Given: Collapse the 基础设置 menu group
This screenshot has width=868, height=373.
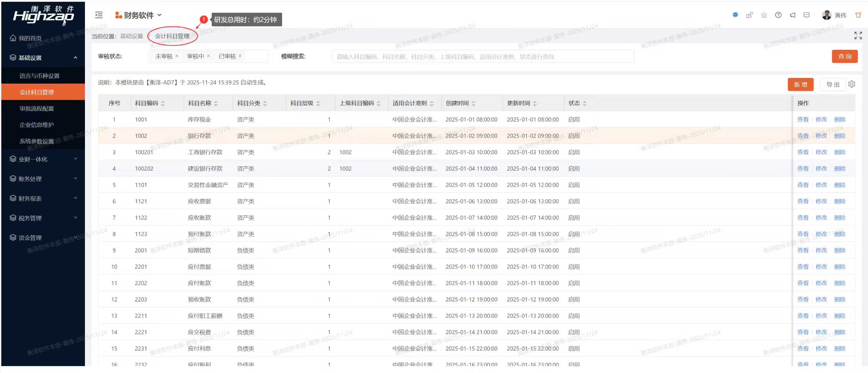Looking at the screenshot, I should pos(43,58).
